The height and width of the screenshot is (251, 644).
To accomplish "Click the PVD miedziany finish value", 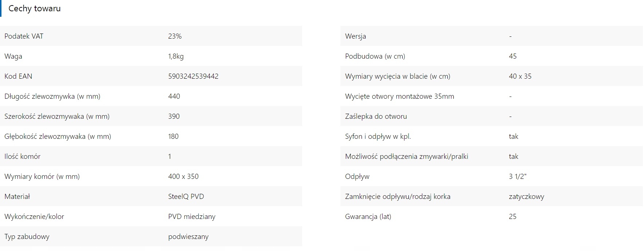I will (x=192, y=216).
